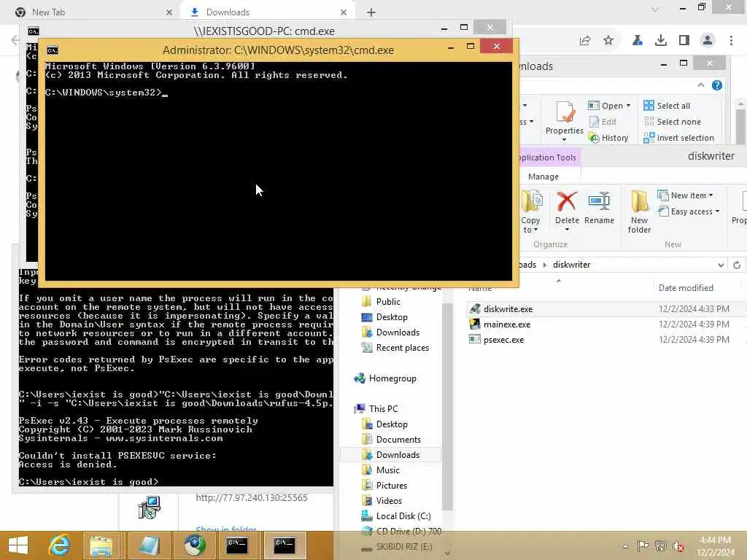747x560 pixels.
Task: Select Documents under This PC
Action: [x=398, y=440]
